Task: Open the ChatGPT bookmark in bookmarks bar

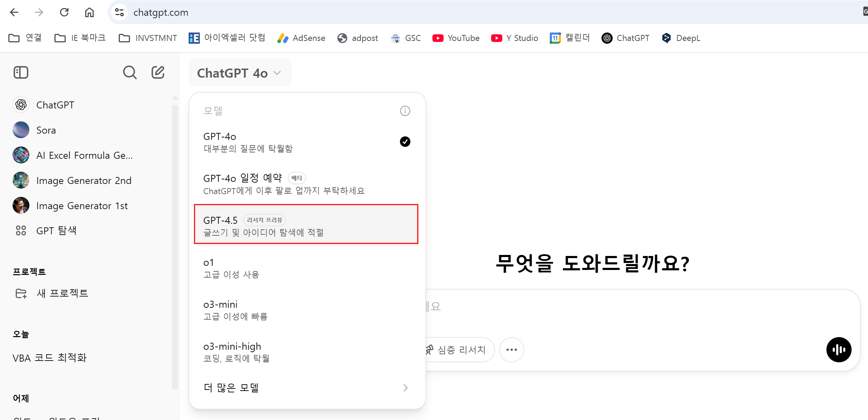Action: click(625, 38)
